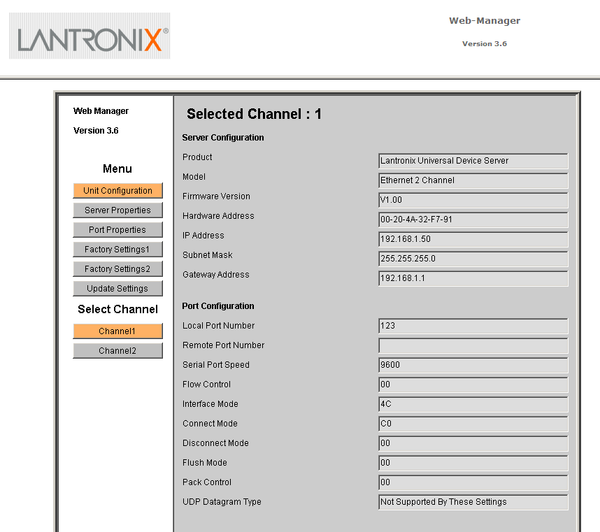Click the Subnet Mask label
Viewport: 600px width, 532px height.
coord(207,255)
